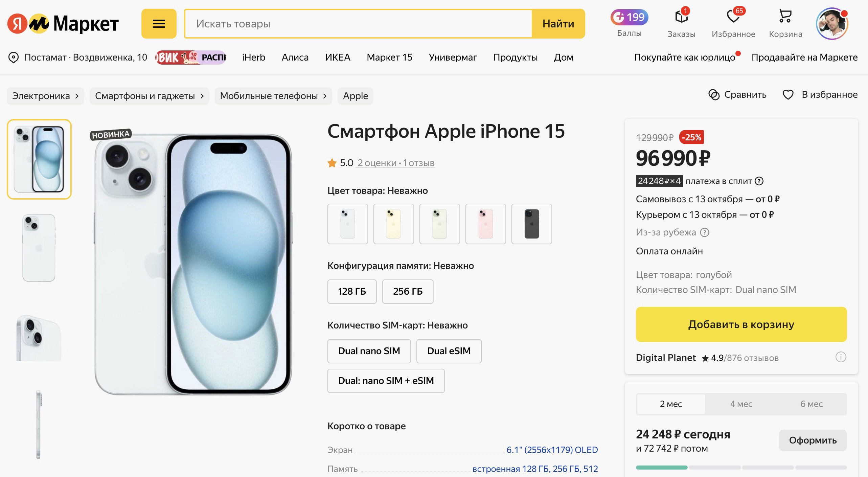Screen dimensions: 868x477
Task: Click the Добавить в корзину button
Action: point(741,324)
